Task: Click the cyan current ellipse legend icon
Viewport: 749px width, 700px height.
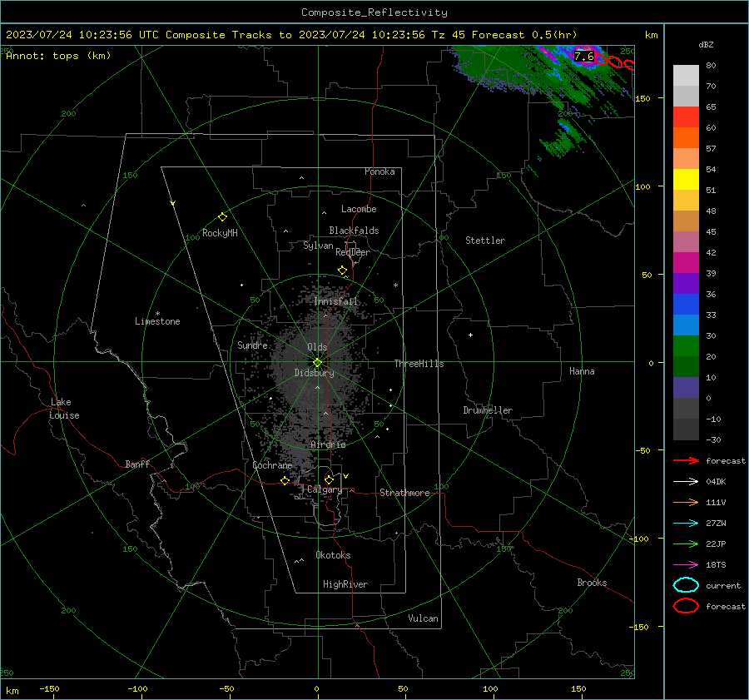Action: click(686, 585)
